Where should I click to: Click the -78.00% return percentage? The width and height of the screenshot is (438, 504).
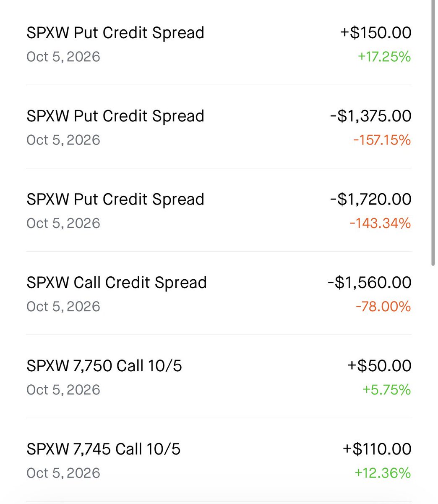tap(383, 306)
